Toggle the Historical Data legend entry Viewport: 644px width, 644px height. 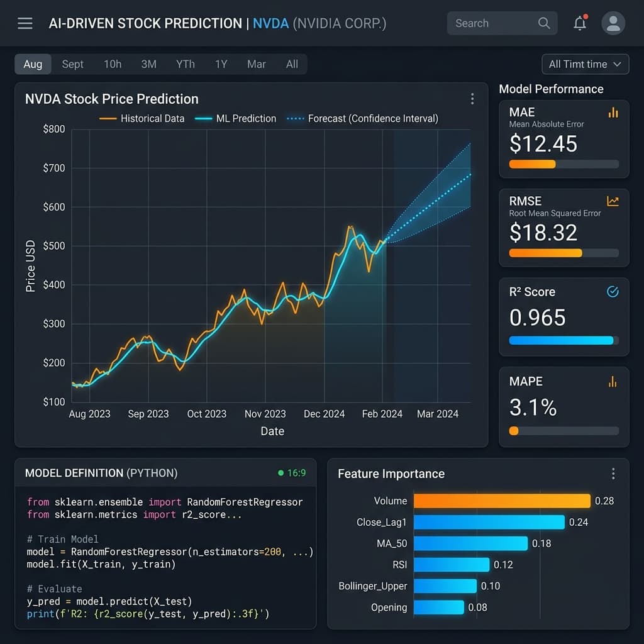142,119
